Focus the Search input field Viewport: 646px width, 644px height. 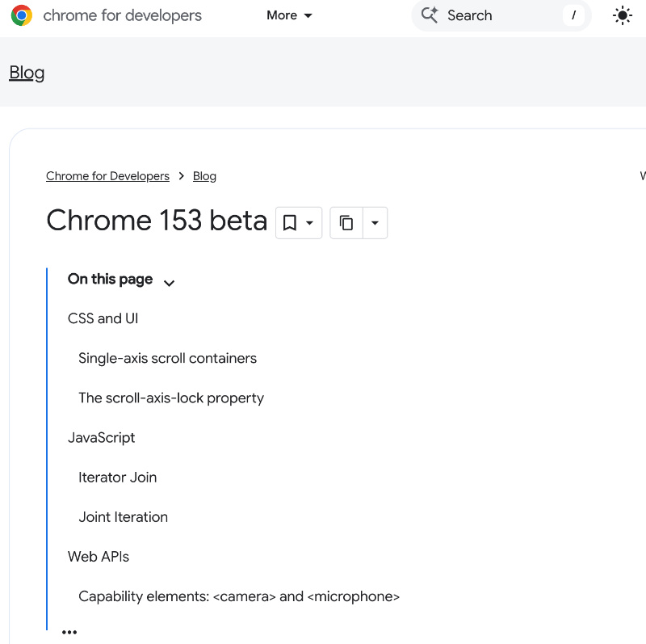pos(501,15)
